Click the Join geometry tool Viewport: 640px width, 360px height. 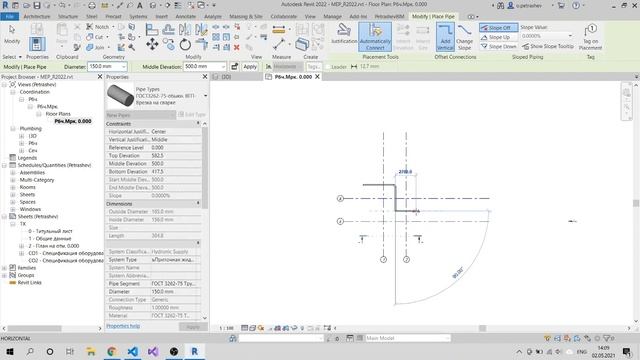click(95, 47)
